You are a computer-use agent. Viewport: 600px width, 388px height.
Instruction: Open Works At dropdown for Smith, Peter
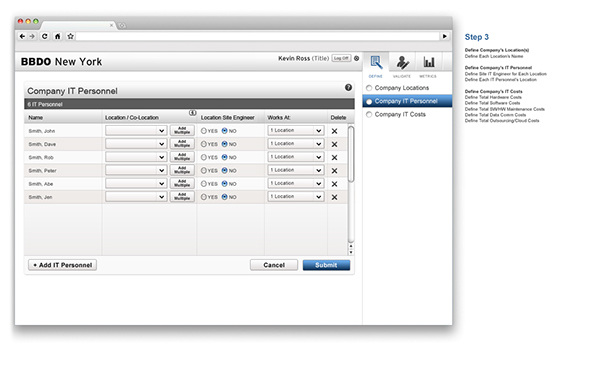tap(296, 170)
